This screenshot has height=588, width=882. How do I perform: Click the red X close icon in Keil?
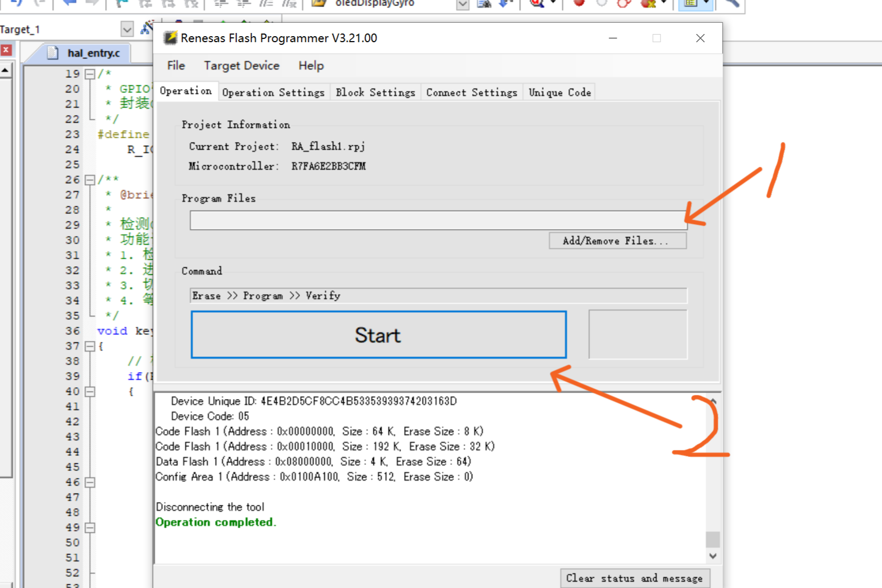pyautogui.click(x=6, y=50)
